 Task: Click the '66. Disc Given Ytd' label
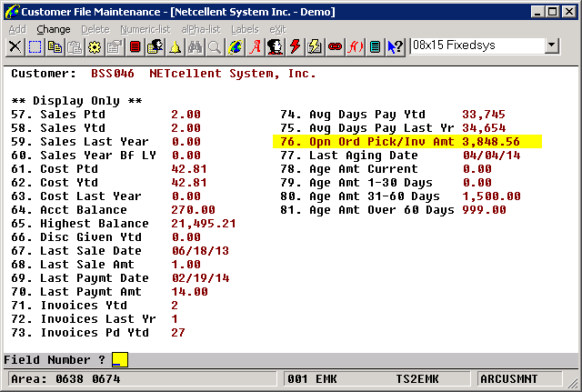(x=76, y=237)
